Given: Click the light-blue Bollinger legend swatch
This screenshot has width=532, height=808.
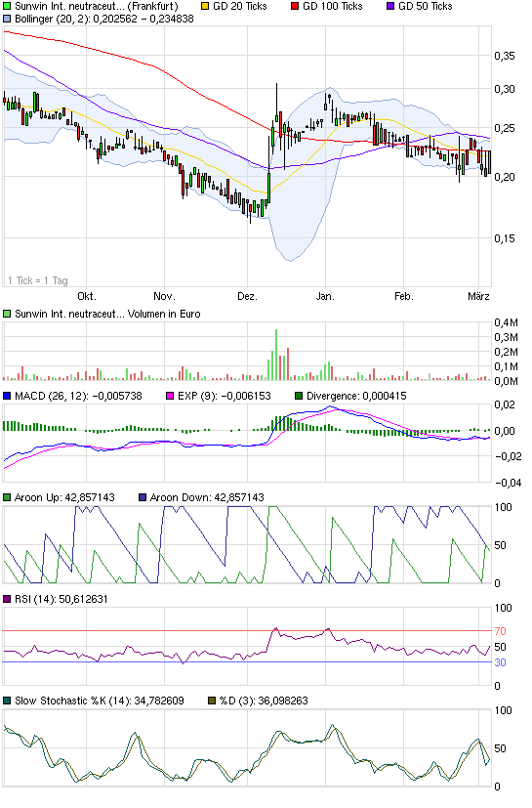Looking at the screenshot, I should point(7,19).
